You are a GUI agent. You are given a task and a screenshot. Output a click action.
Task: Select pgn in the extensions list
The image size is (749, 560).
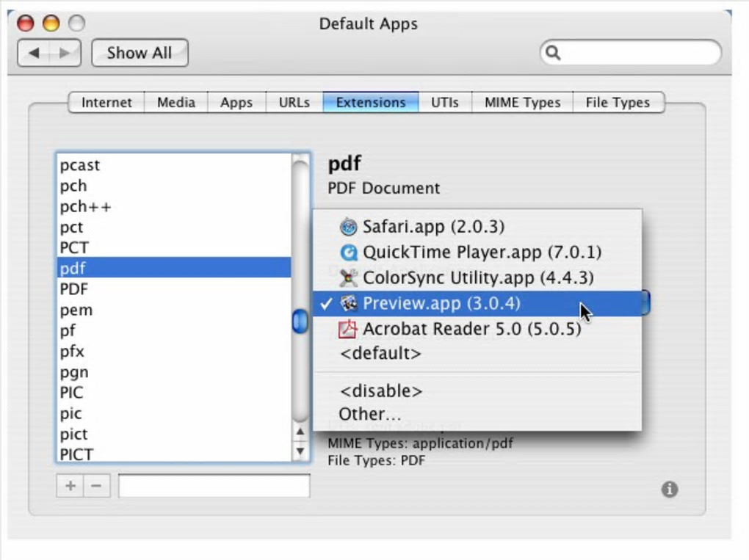pos(174,372)
